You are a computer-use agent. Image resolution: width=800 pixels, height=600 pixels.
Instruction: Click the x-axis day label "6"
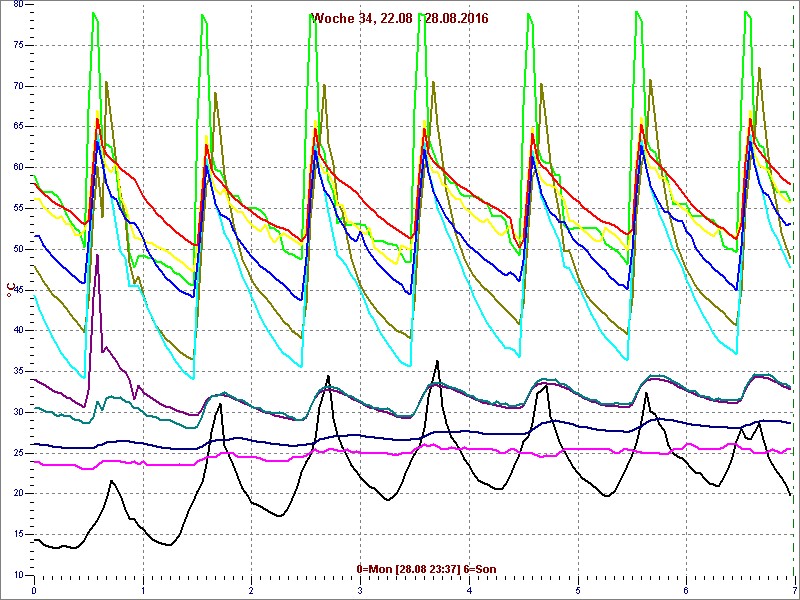pos(686,591)
